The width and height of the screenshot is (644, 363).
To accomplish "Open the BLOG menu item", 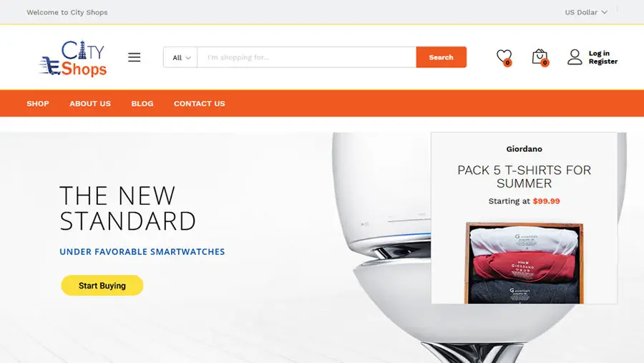I will coord(142,104).
